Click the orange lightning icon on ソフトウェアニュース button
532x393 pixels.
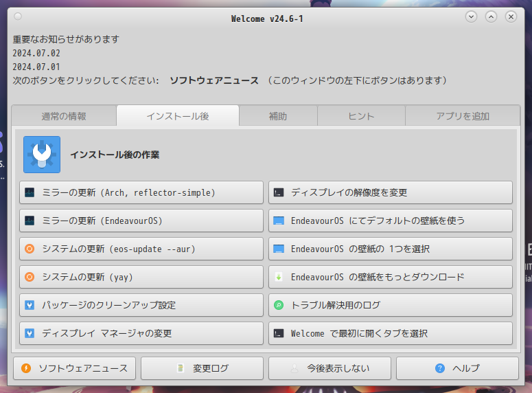26,368
